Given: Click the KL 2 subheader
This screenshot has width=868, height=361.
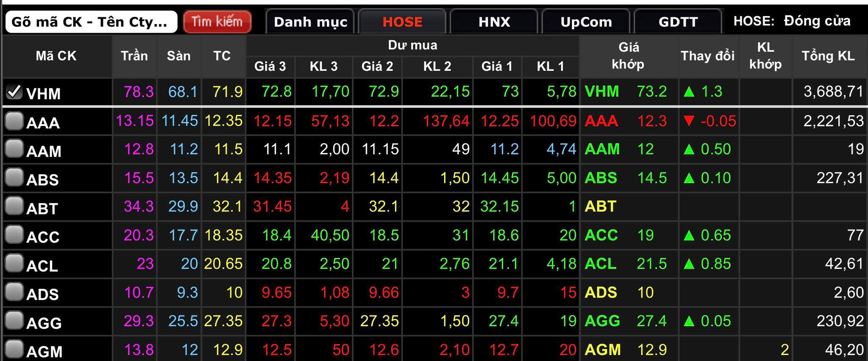Looking at the screenshot, I should pyautogui.click(x=437, y=67).
